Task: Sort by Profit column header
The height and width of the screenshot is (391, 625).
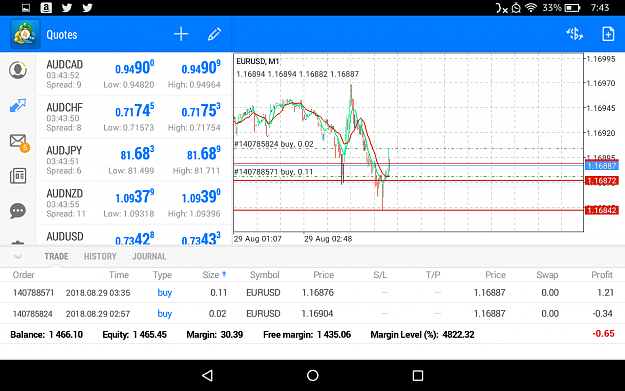Action: tap(602, 275)
